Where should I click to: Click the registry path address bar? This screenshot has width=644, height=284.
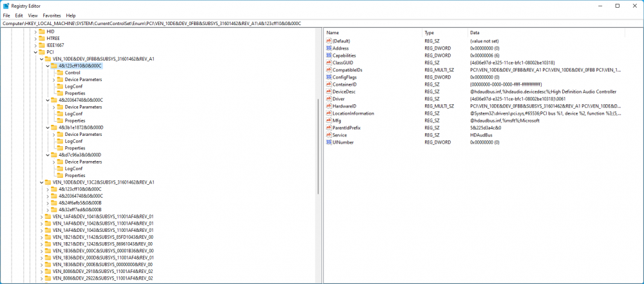click(322, 23)
